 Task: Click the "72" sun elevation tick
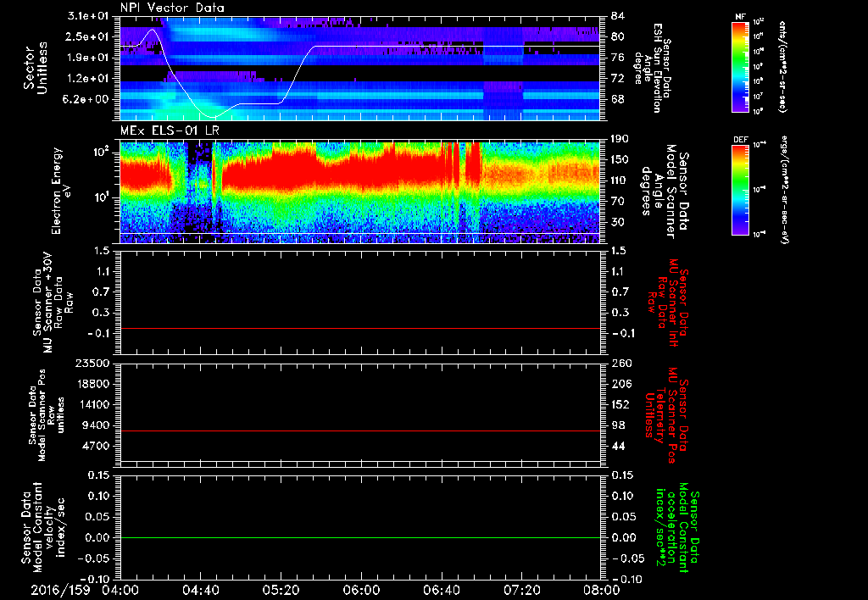[618, 79]
